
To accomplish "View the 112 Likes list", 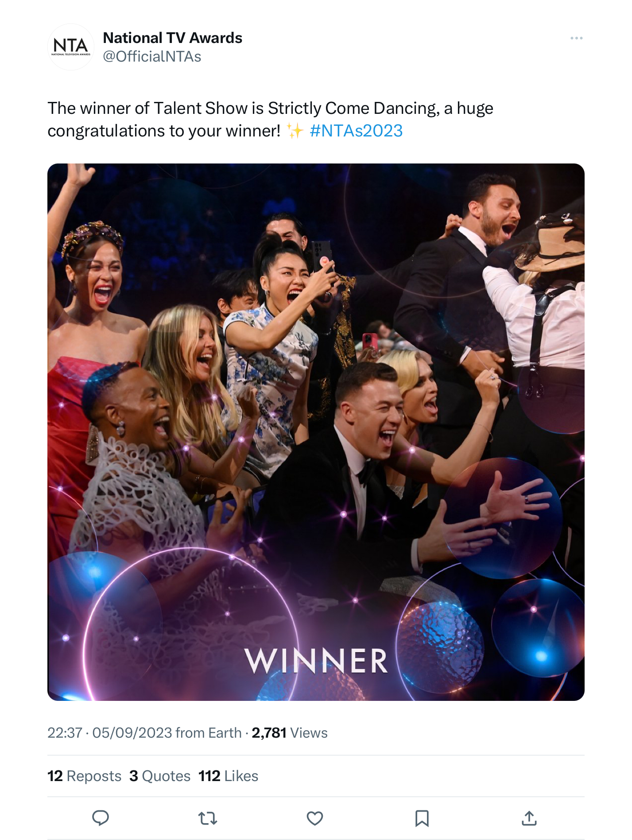I will pyautogui.click(x=228, y=776).
